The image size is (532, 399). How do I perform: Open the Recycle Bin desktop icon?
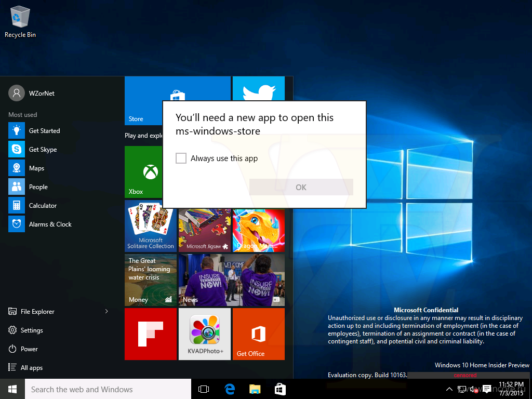click(x=20, y=22)
